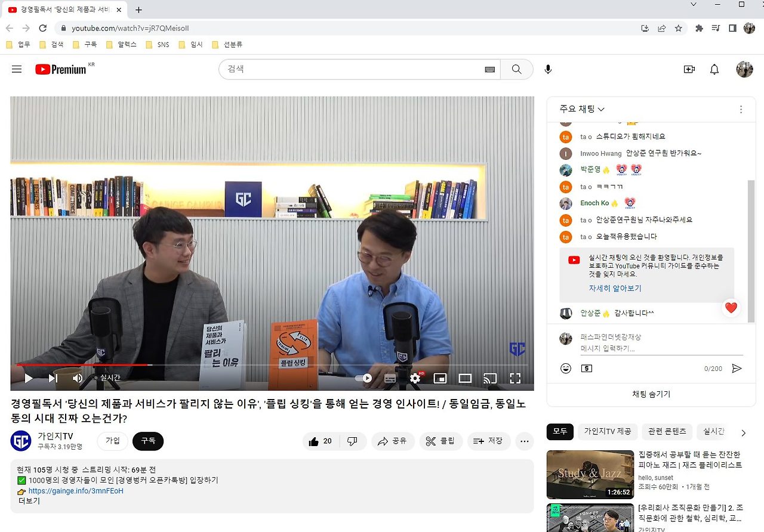Send a heart reaction in chat
This screenshot has height=532, width=764.
click(x=731, y=308)
